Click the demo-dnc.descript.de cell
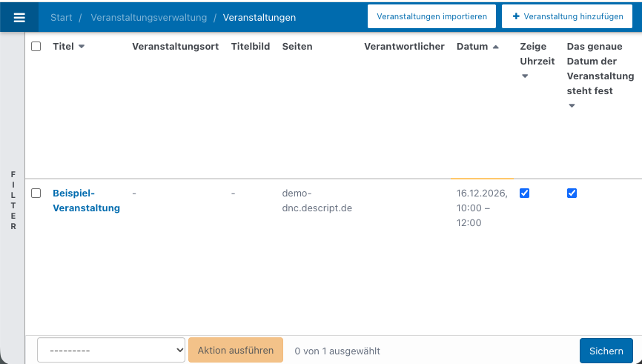642x364 pixels. pos(317,201)
